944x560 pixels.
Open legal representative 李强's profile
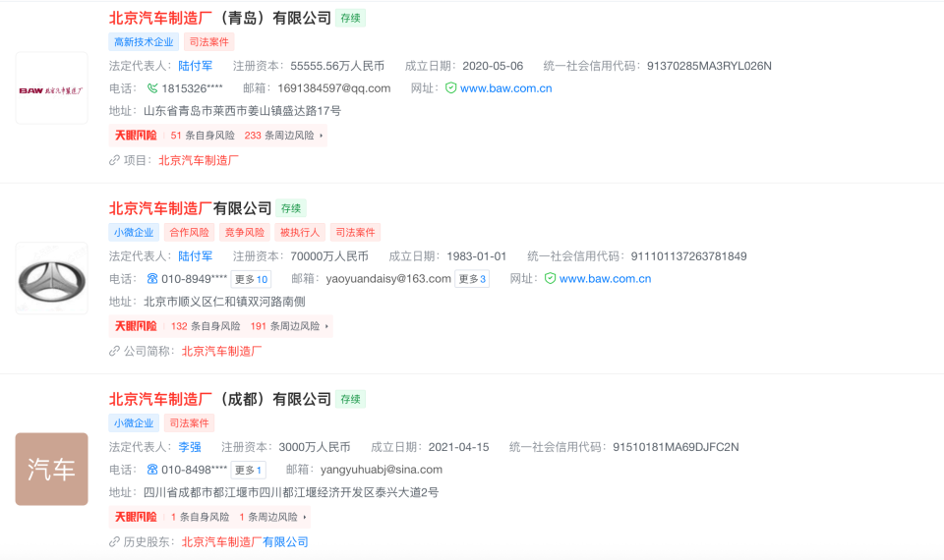(189, 447)
